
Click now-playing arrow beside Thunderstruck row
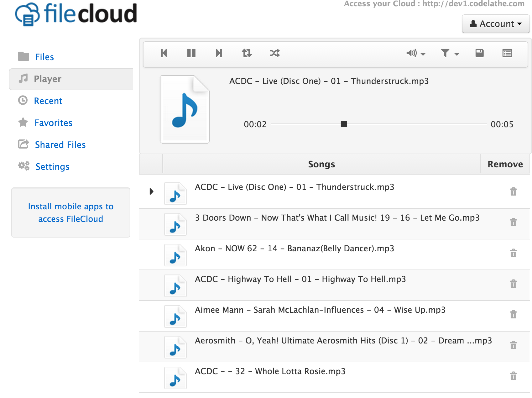tap(151, 191)
